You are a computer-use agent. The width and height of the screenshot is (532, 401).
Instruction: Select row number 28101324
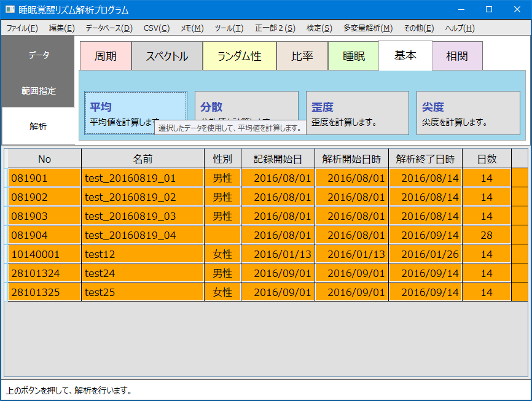[44, 273]
